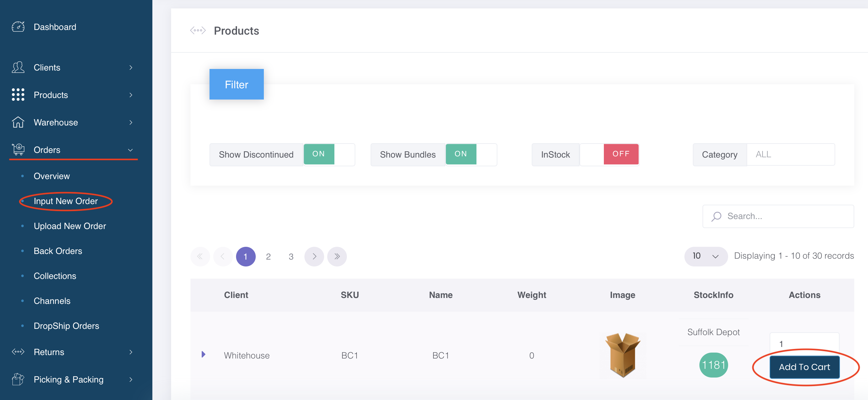Image resolution: width=868 pixels, height=400 pixels.
Task: Expand the Whitehouse BC1 row triangle
Action: pos(203,354)
